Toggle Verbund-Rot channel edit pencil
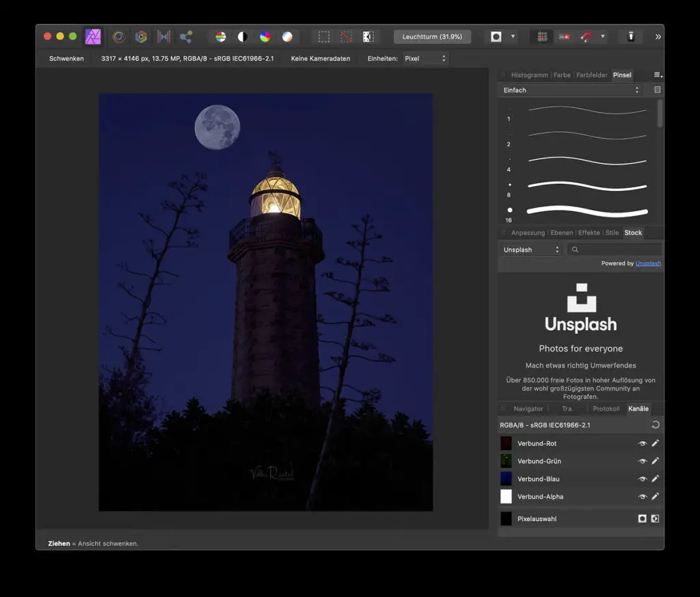This screenshot has height=597, width=700. (655, 443)
